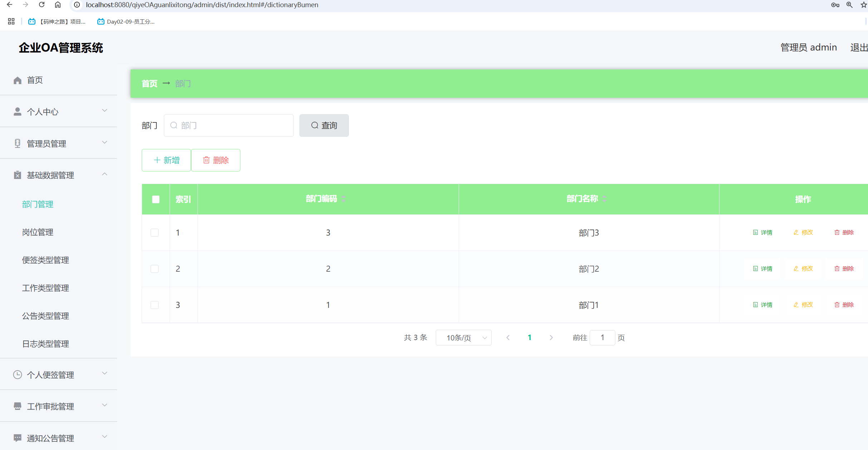Click 修改 for the 部门2 row
This screenshot has height=450, width=868.
pos(804,268)
